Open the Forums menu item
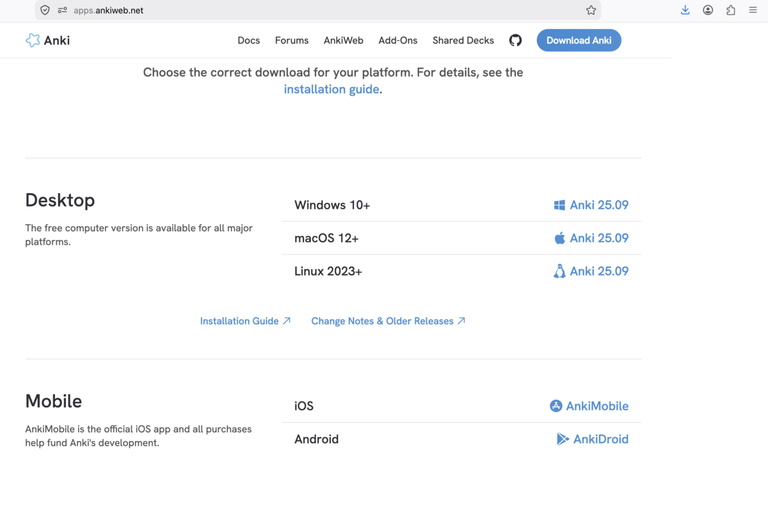Screen dimensions: 768x532 click(x=292, y=40)
